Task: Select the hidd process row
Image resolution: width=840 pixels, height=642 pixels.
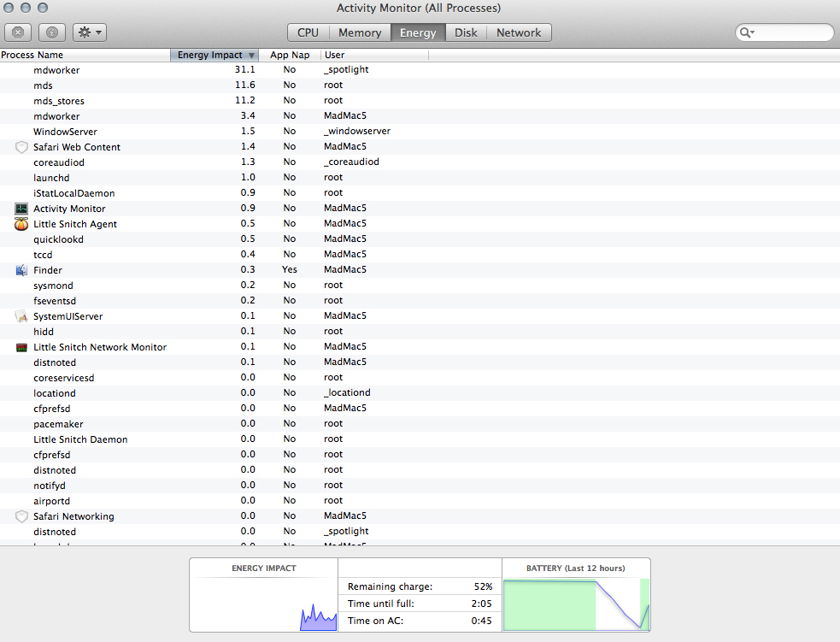Action: coord(420,332)
